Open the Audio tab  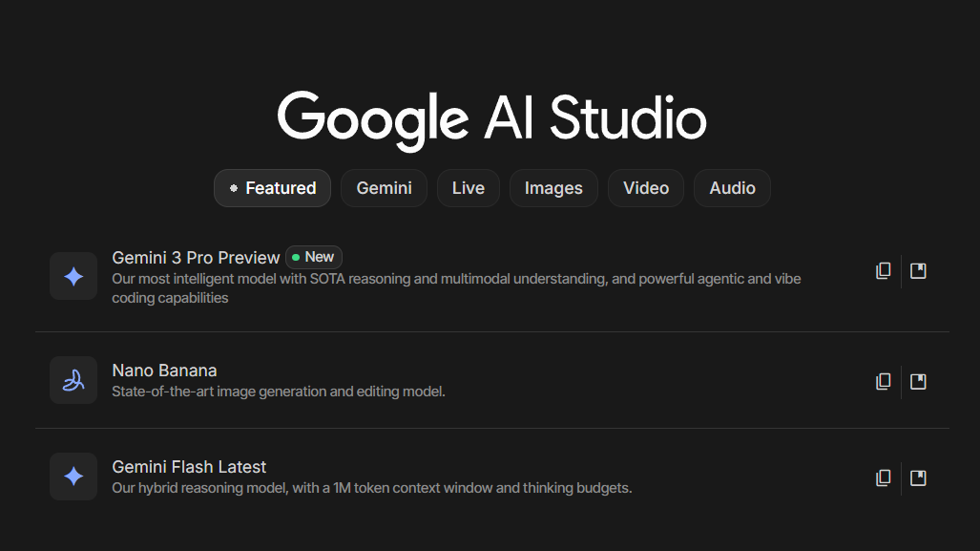click(x=732, y=188)
